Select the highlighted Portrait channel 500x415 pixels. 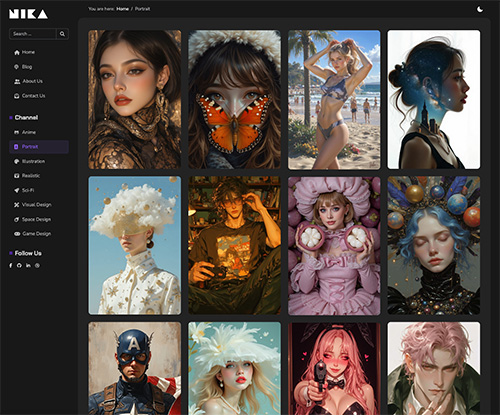coord(39,147)
